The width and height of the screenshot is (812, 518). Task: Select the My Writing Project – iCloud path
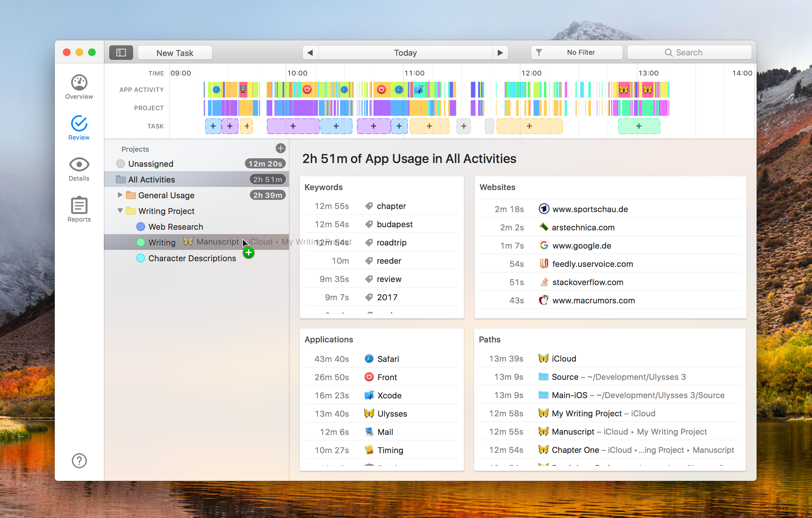pyautogui.click(x=610, y=413)
